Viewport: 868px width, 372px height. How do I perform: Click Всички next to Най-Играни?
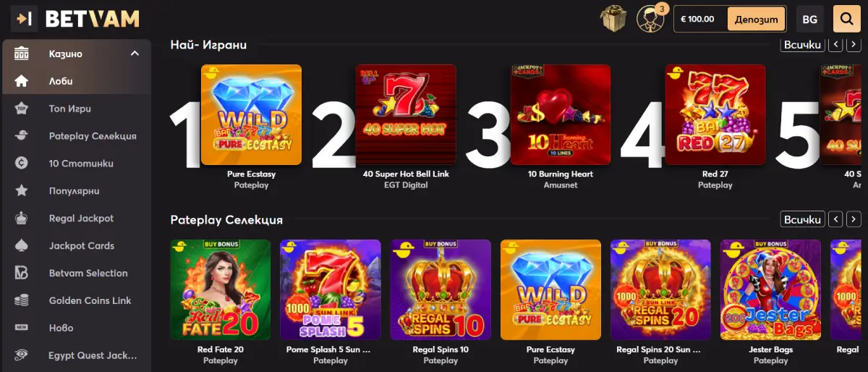(803, 45)
